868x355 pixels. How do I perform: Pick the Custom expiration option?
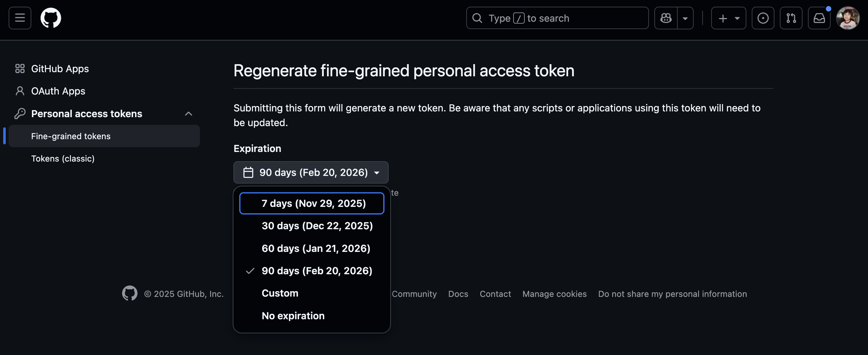(280, 293)
